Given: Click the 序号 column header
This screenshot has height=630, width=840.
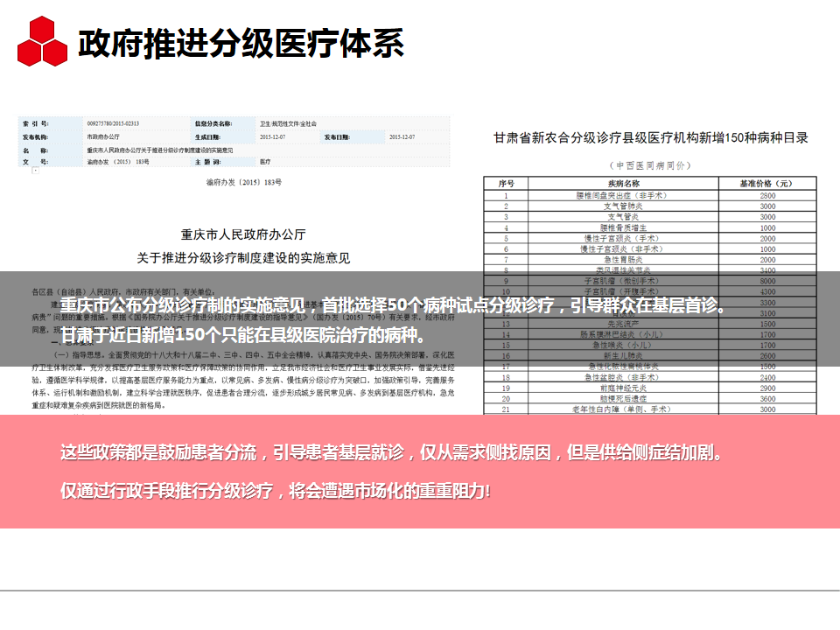Looking at the screenshot, I should (506, 184).
